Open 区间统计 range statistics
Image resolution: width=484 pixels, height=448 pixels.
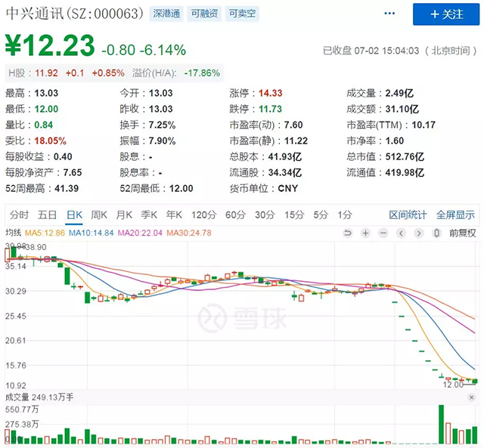coord(408,215)
